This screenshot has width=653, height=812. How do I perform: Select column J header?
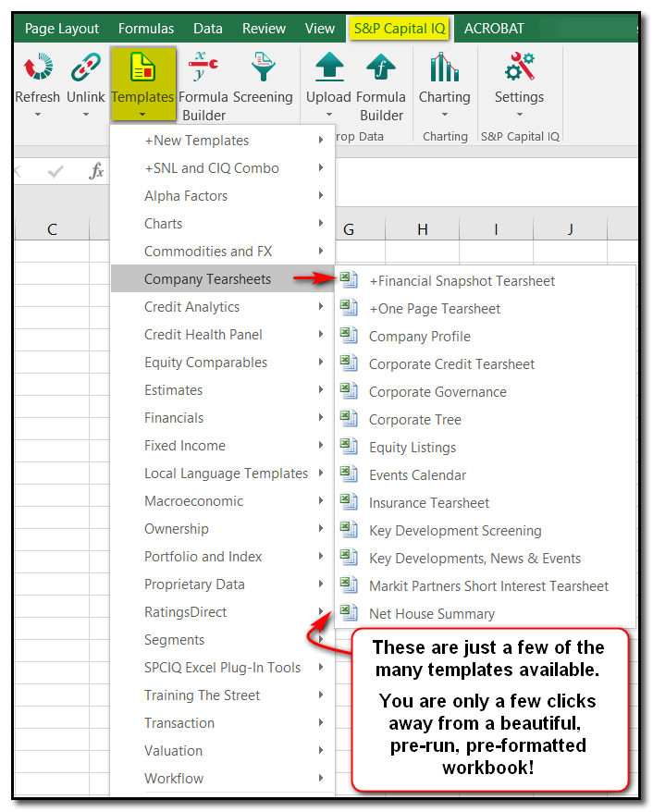tap(570, 228)
